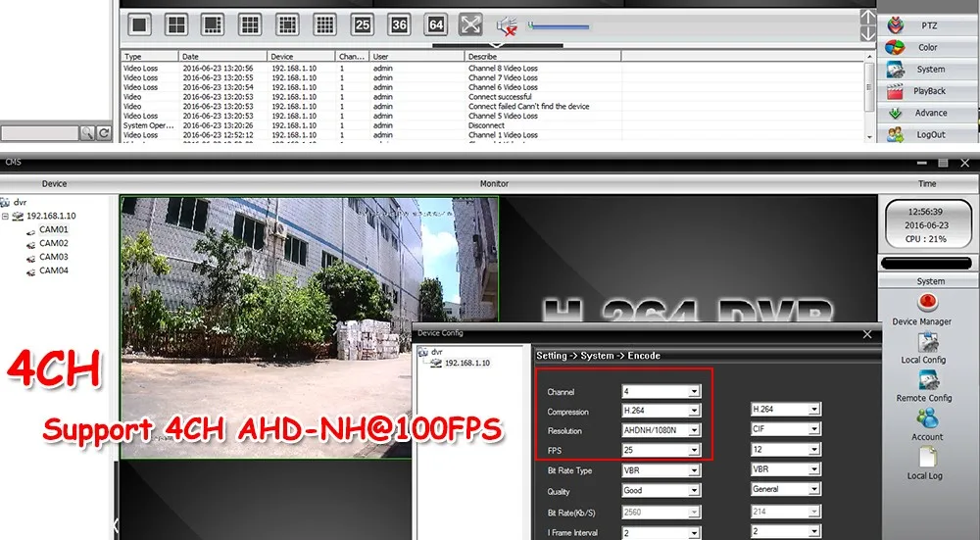Select the 'Disconnect' log entry
The height and width of the screenshot is (540, 980).
tap(494, 125)
